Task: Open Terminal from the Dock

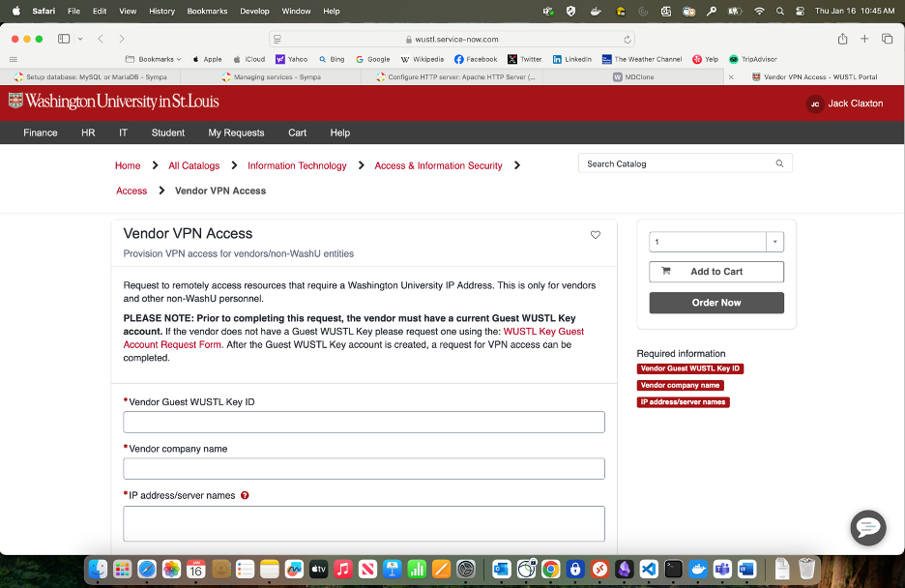Action: pos(673,570)
